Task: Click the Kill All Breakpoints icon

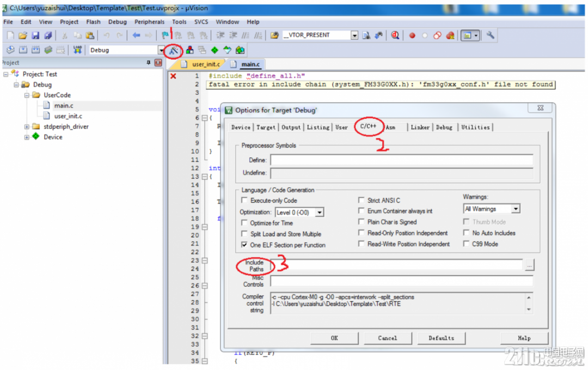Action: 450,35
